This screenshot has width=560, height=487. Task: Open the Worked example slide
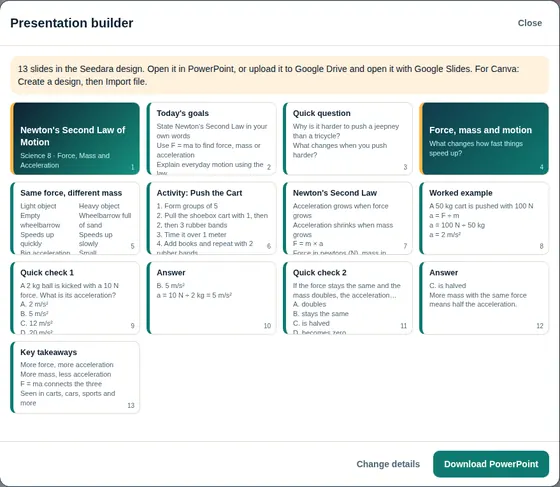tap(484, 218)
